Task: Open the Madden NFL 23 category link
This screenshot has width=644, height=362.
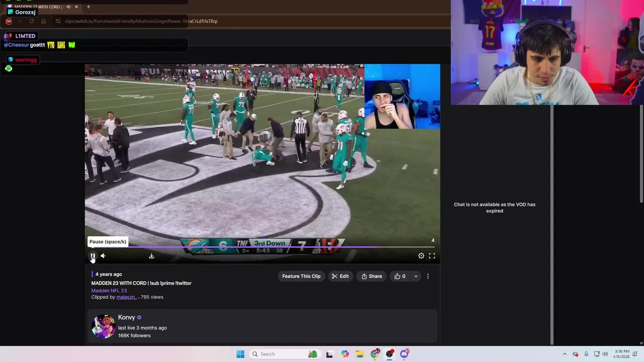Action: click(x=109, y=291)
